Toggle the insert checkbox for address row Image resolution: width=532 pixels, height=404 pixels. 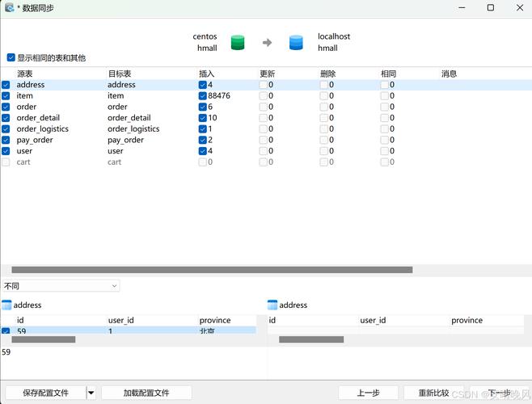(x=203, y=85)
